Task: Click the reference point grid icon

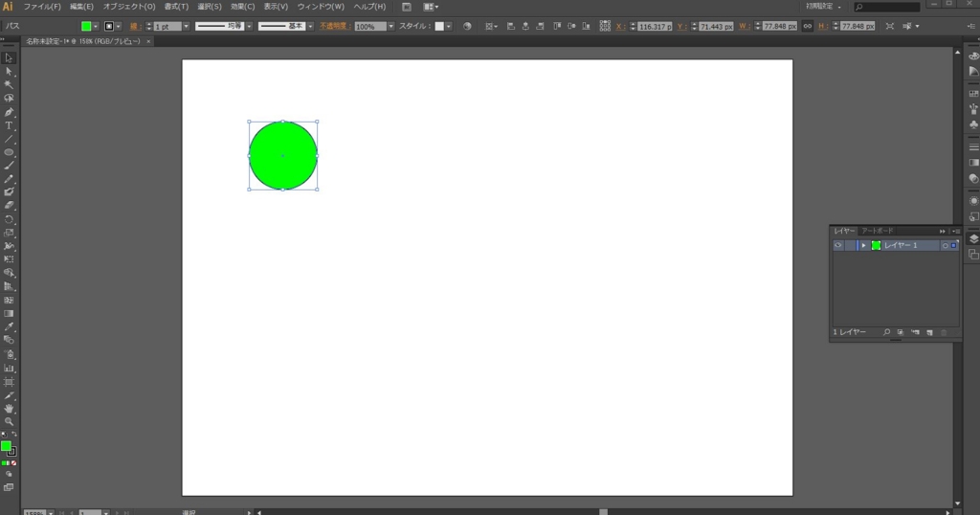Action: (x=605, y=26)
